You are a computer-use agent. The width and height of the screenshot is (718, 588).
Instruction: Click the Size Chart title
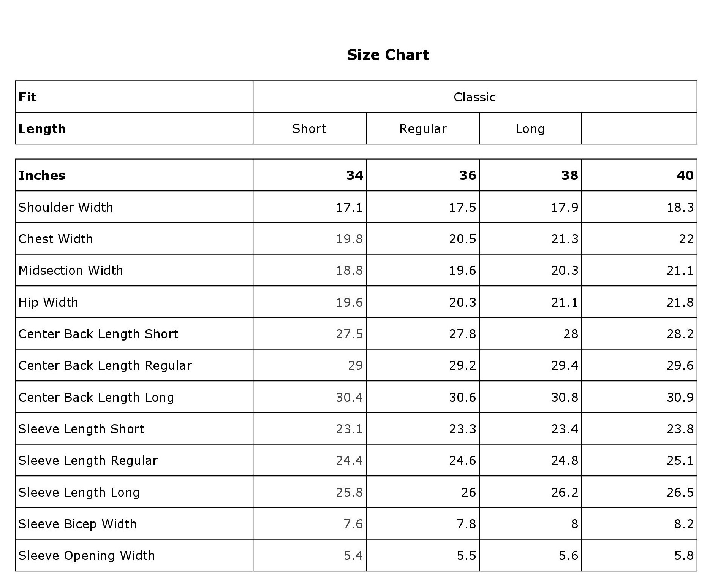pyautogui.click(x=387, y=55)
